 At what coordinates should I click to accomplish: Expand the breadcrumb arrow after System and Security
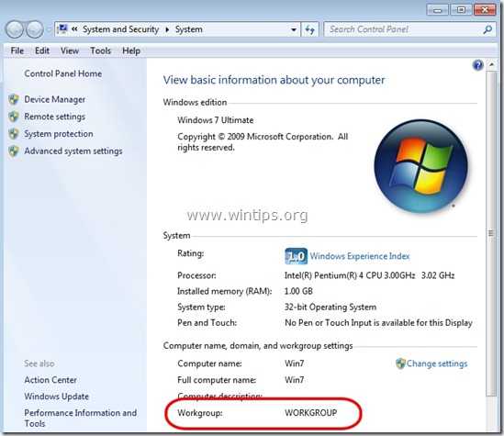click(167, 29)
